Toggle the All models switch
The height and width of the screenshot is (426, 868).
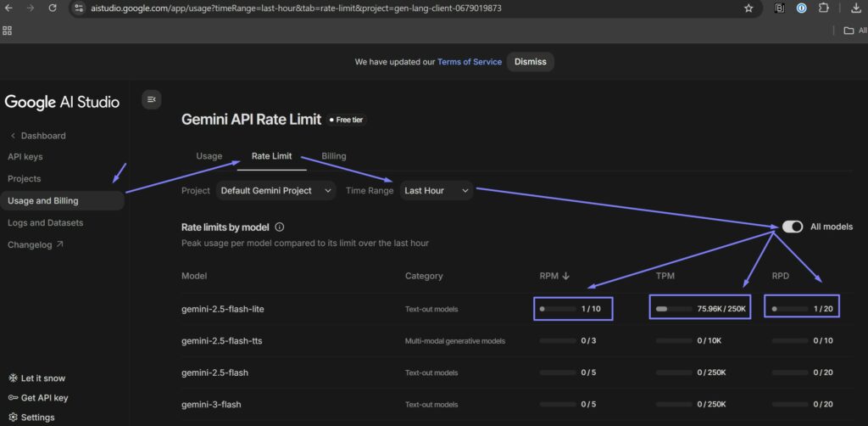(793, 227)
